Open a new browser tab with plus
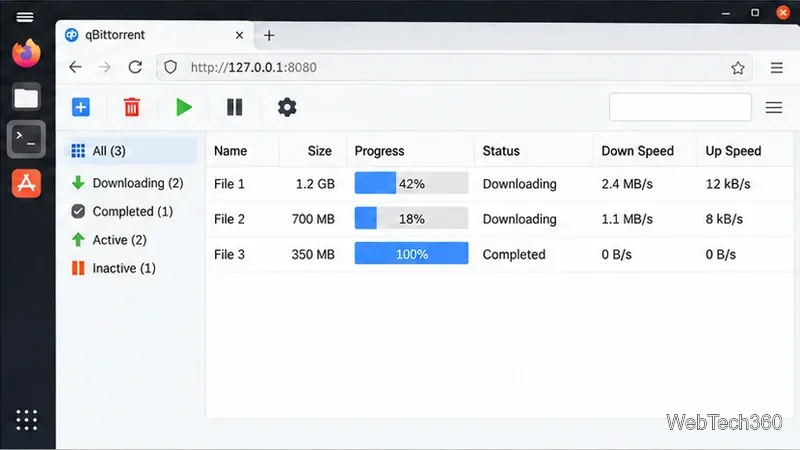The width and height of the screenshot is (800, 450). (269, 35)
